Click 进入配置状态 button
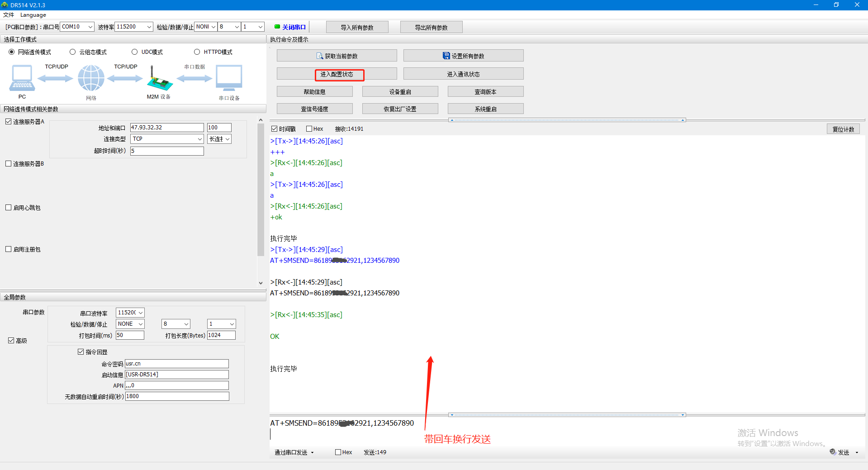Viewport: 868px width, 470px height. pyautogui.click(x=337, y=74)
